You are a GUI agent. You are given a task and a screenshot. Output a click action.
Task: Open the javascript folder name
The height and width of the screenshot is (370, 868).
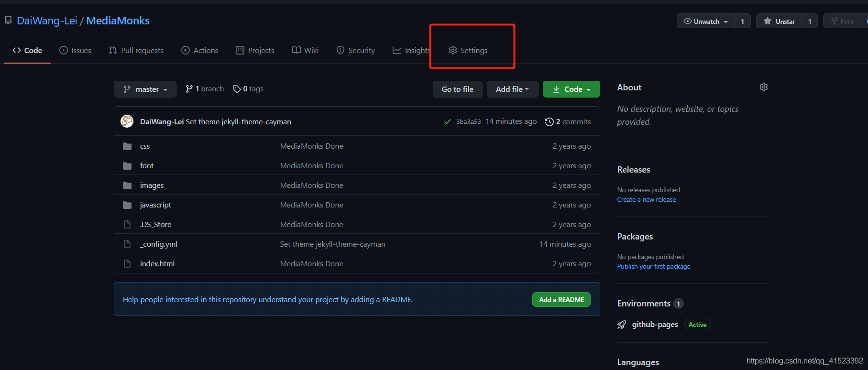155,205
